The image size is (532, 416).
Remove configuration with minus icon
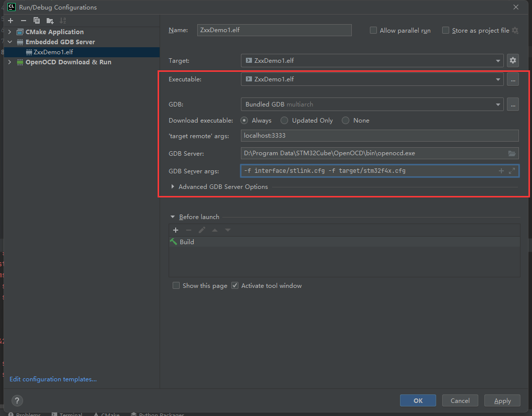24,21
